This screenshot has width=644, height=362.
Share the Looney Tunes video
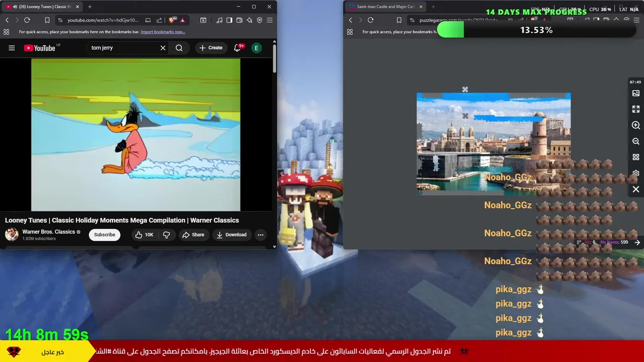[193, 235]
